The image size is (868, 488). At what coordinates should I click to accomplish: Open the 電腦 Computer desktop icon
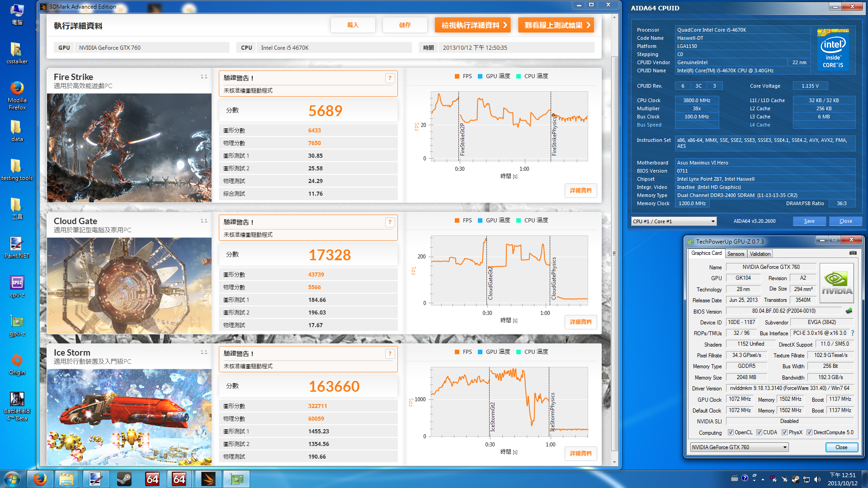click(x=17, y=14)
